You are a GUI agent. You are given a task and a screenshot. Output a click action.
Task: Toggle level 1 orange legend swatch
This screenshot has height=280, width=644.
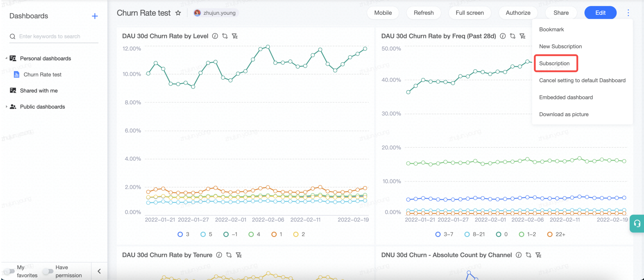coord(274,234)
